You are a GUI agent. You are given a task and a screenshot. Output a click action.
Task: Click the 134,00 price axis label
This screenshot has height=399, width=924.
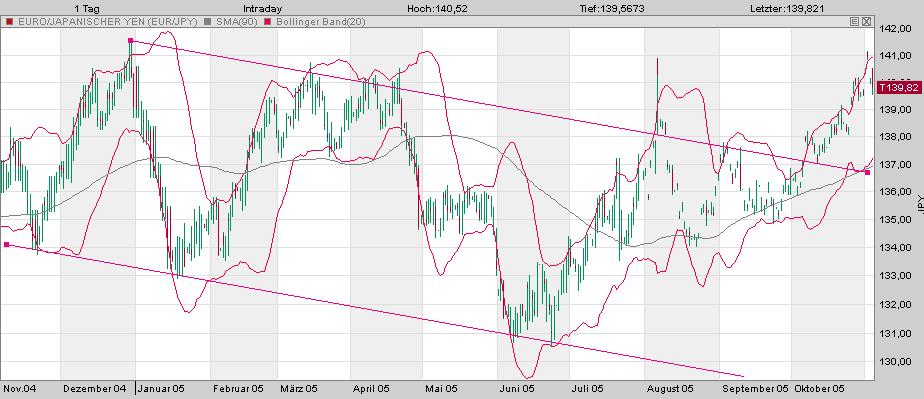tap(895, 248)
